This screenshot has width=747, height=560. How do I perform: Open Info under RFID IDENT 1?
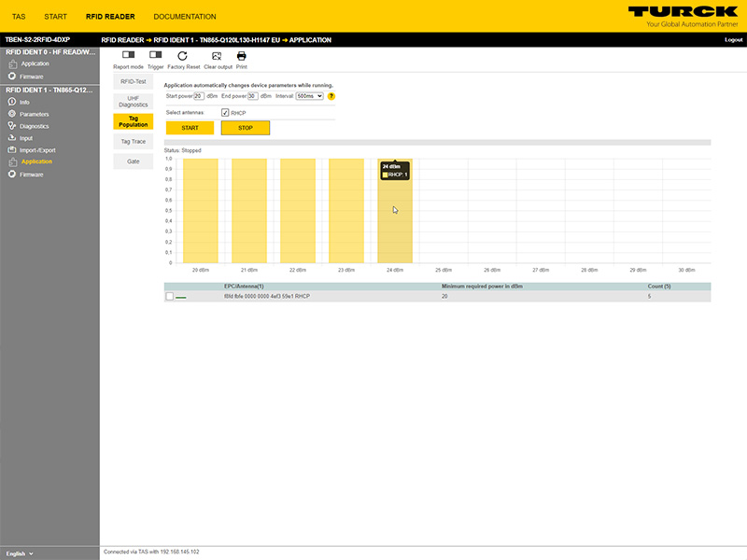click(x=24, y=102)
